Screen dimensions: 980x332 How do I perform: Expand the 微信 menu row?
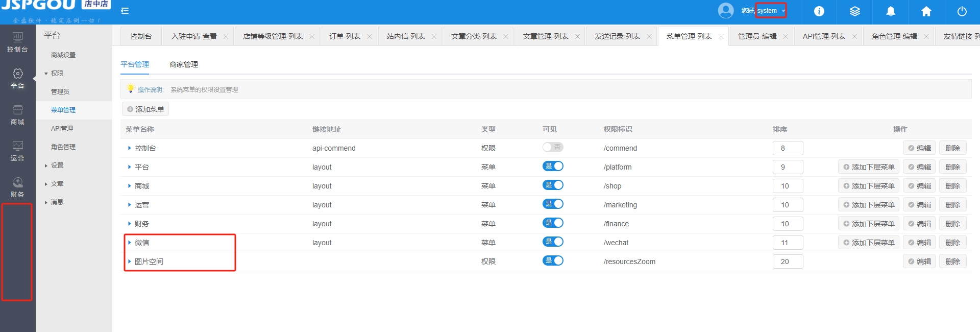tap(130, 243)
